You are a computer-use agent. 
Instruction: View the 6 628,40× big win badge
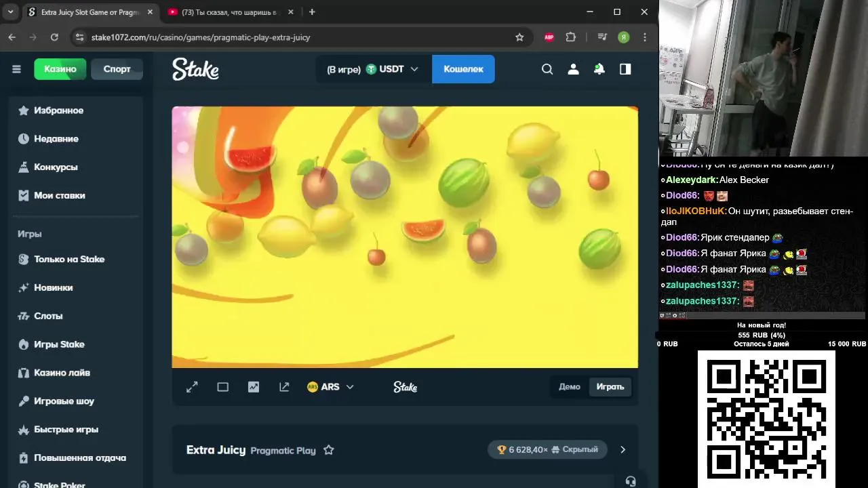[547, 449]
